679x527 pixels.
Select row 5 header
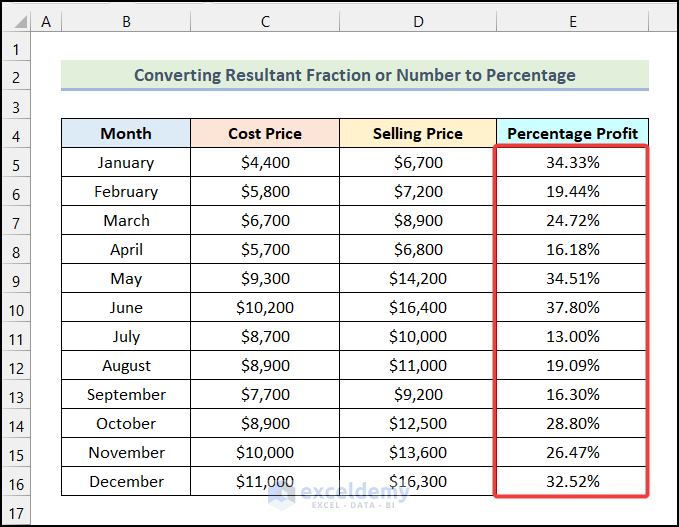16,163
